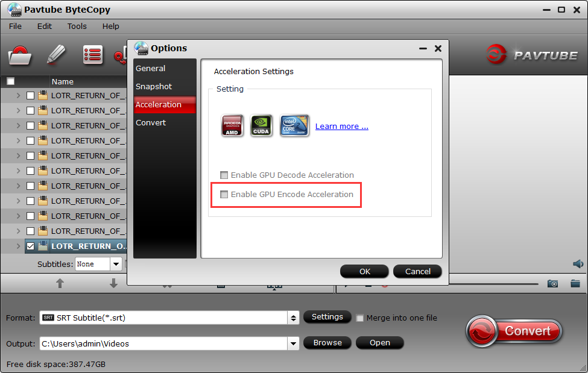Mute audio with the speaker icon

point(578,264)
